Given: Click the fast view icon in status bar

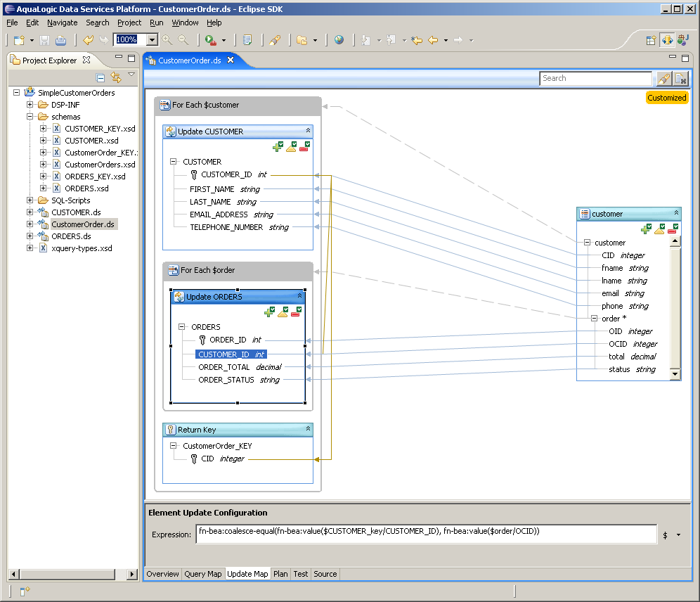Looking at the screenshot, I should click(25, 591).
